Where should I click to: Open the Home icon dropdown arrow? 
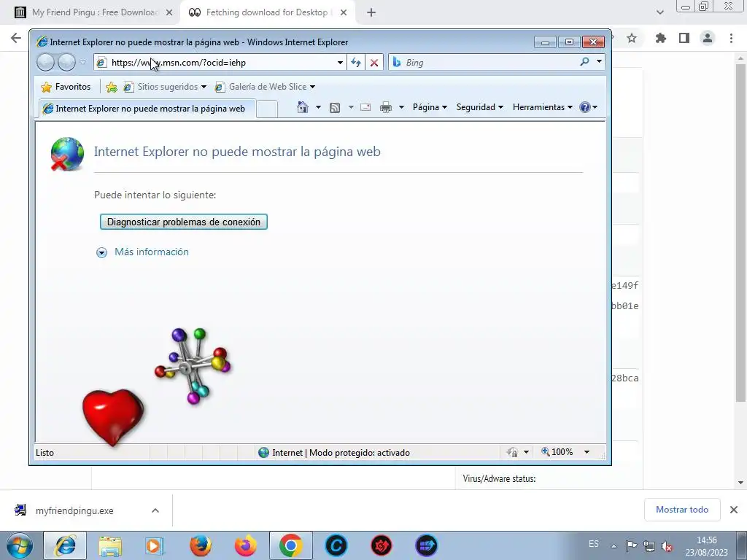point(318,107)
